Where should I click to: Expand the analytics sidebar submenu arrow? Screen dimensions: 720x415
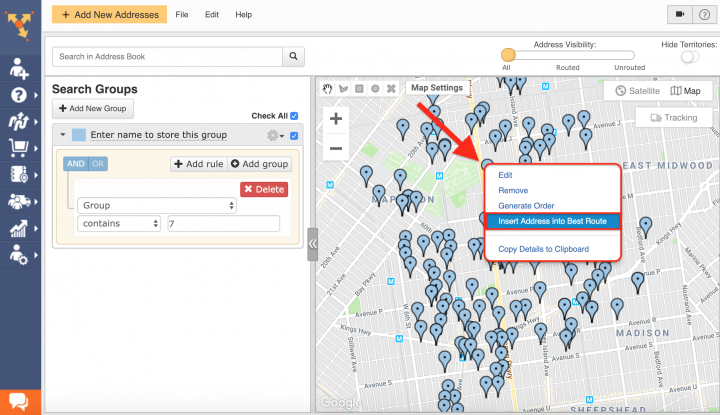(36, 228)
